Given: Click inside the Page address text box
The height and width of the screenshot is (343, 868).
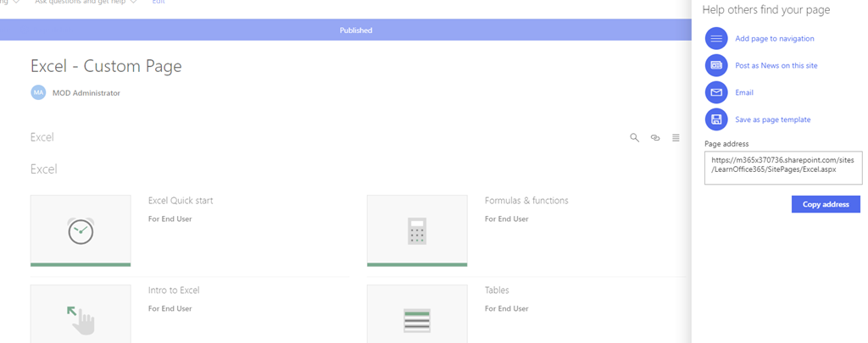Looking at the screenshot, I should click(x=782, y=168).
